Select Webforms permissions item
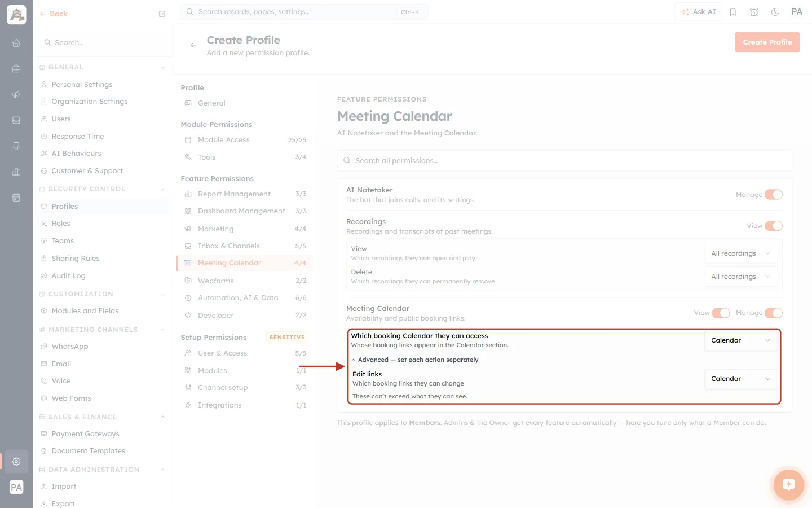 click(245, 281)
